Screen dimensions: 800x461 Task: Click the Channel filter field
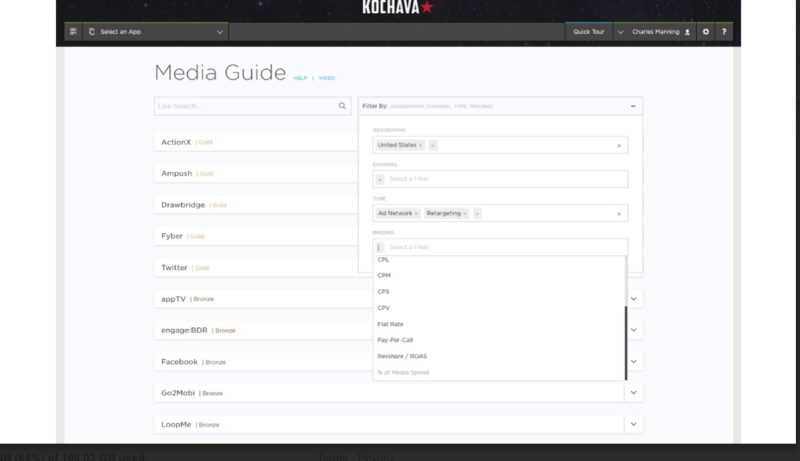(500, 179)
